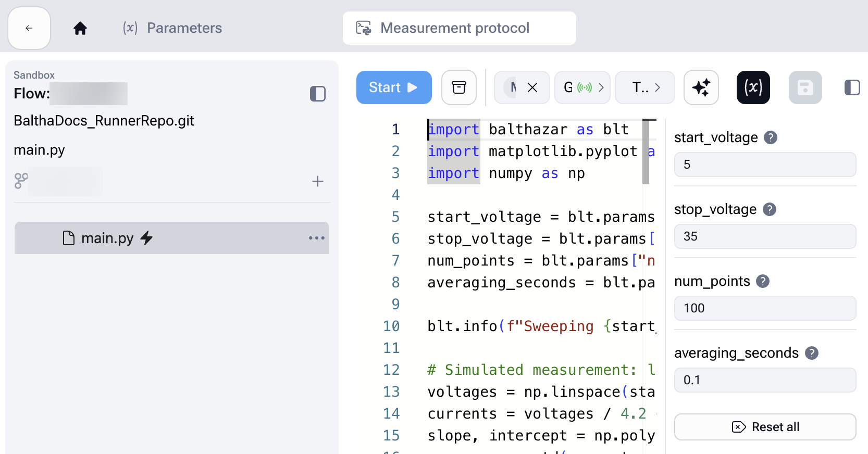
Task: Open the Parameters tab
Action: 172,28
